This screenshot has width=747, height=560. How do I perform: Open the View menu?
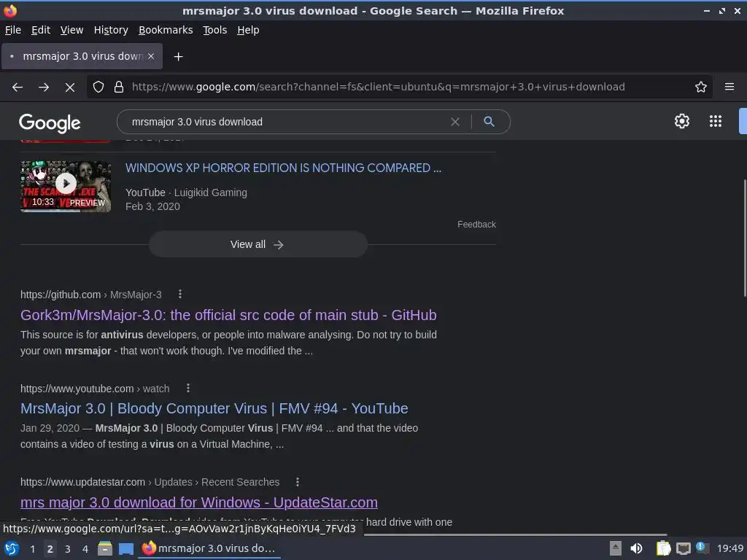click(72, 30)
